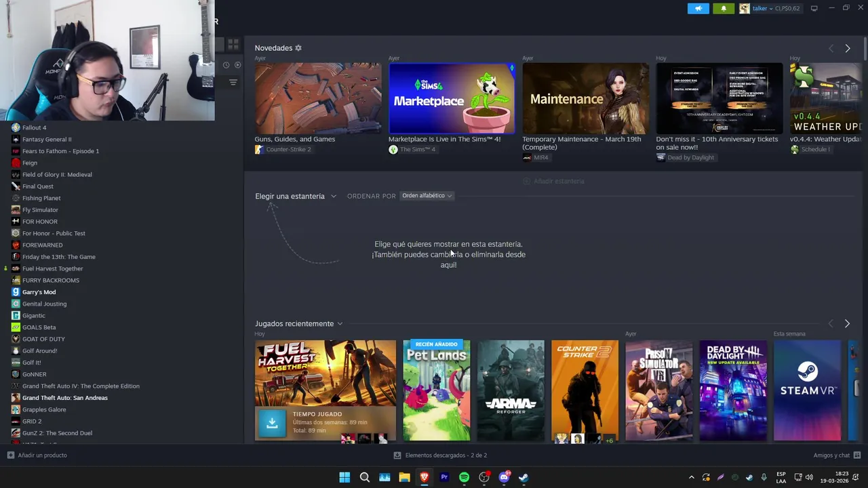Viewport: 868px width, 488px height.
Task: Click the recent activity clock icon
Action: pos(226,65)
